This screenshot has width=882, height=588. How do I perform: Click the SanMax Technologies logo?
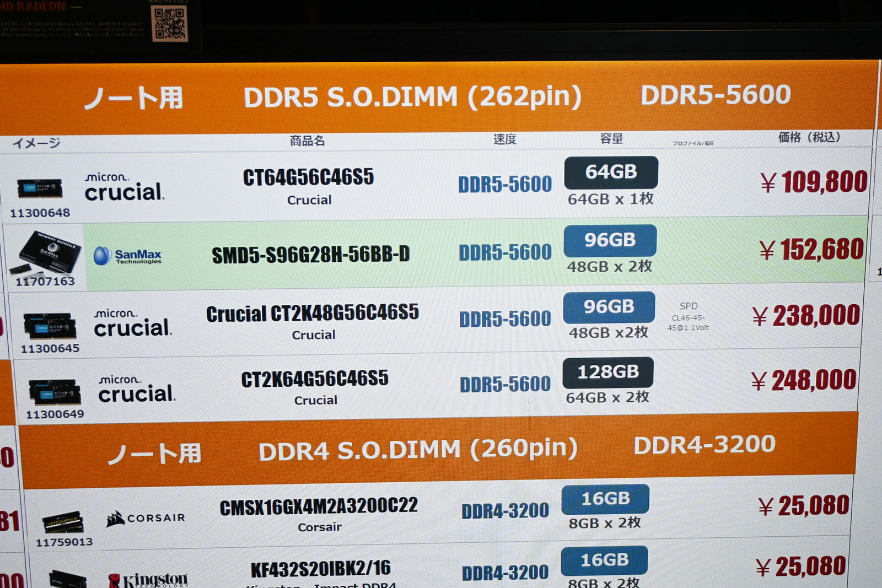128,256
